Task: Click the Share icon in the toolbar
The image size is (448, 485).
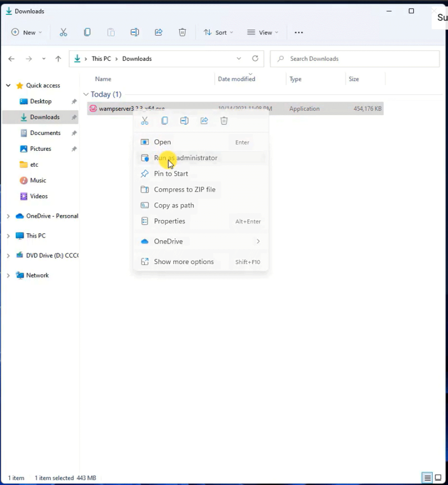Action: click(159, 32)
